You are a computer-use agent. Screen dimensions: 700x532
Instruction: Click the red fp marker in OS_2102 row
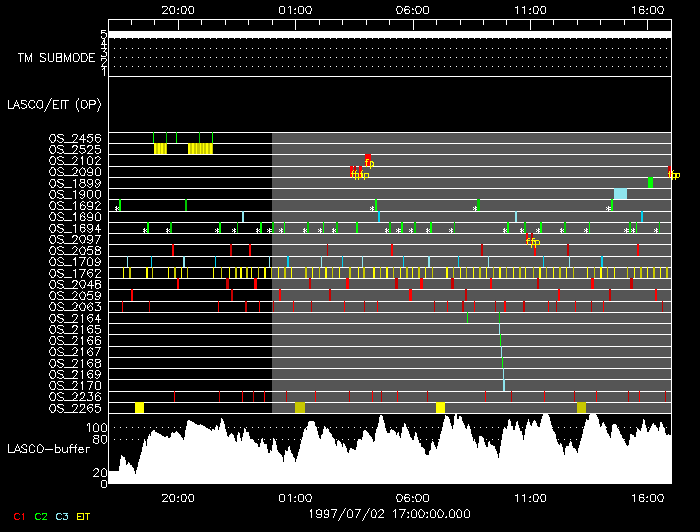[369, 161]
